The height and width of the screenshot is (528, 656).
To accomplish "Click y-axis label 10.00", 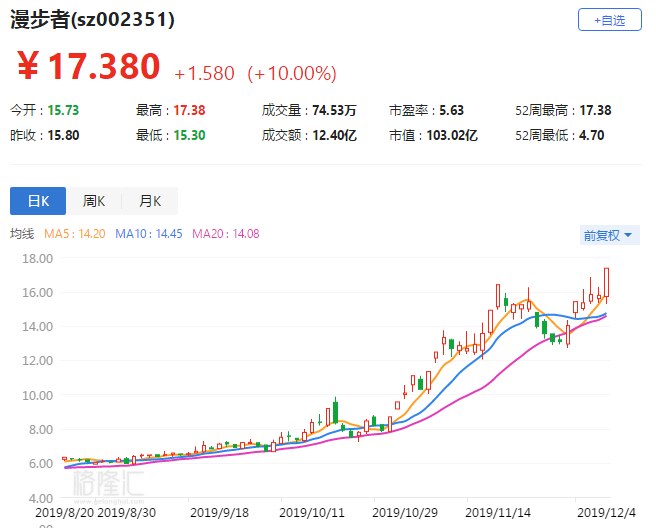I will click(38, 395).
